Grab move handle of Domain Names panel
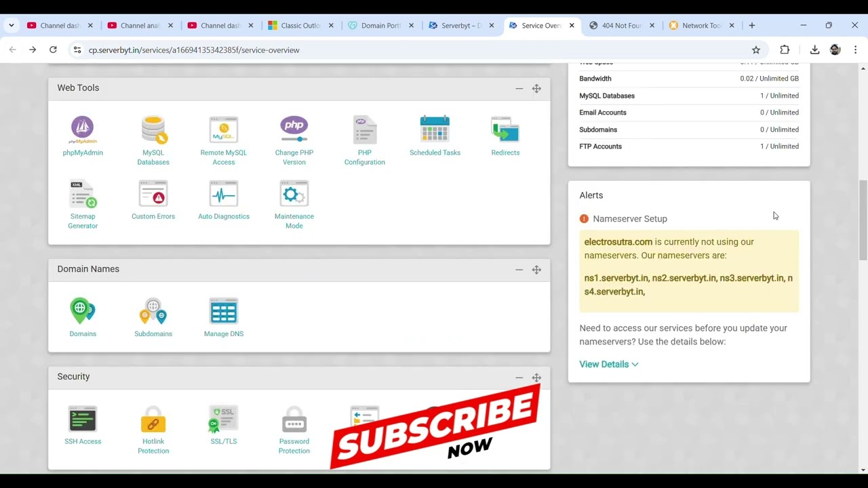 coord(536,270)
